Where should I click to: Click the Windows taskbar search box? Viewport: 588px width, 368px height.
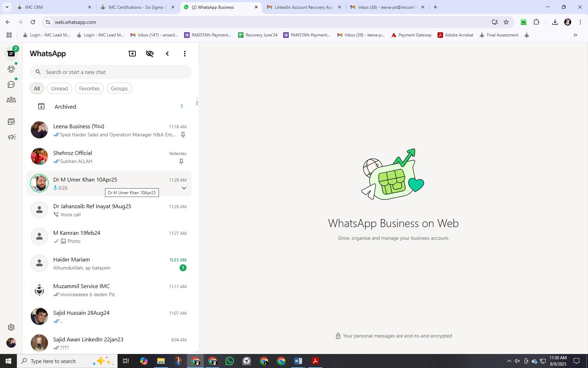point(67,361)
